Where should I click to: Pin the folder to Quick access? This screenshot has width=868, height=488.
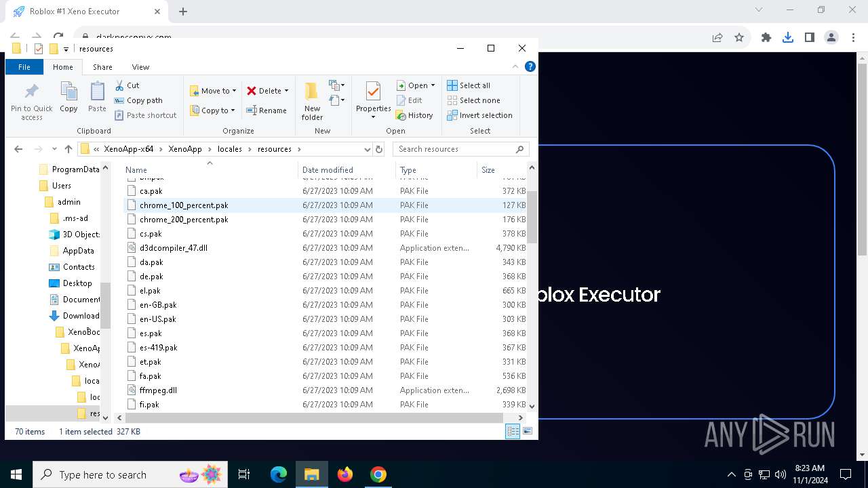(31, 102)
